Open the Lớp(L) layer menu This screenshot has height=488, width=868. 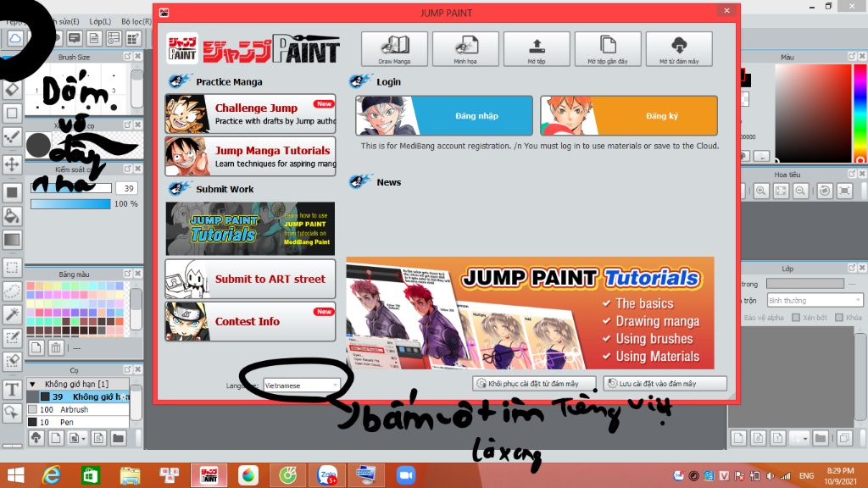[x=100, y=21]
